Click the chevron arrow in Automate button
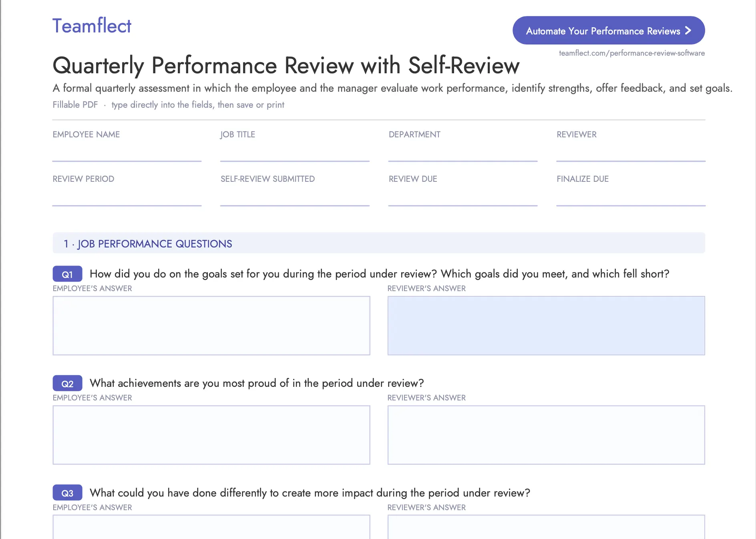 pos(688,30)
